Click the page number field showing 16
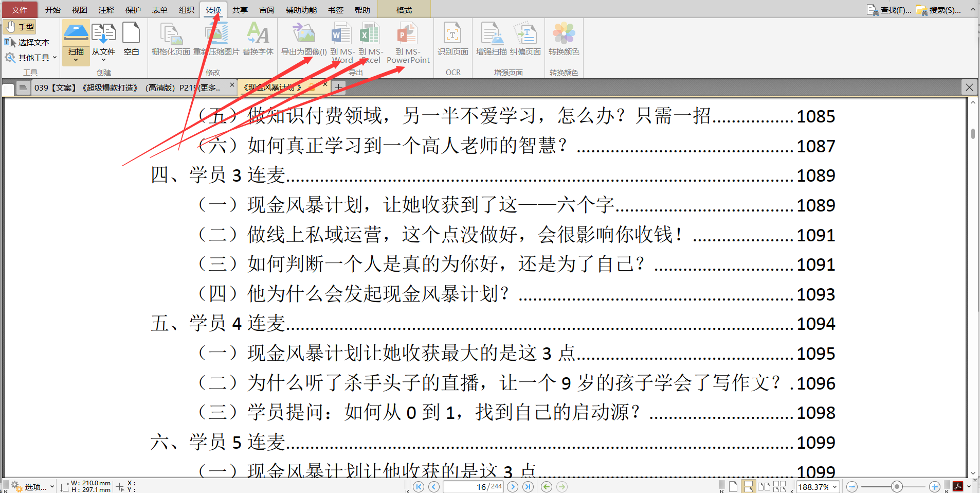 click(x=473, y=487)
